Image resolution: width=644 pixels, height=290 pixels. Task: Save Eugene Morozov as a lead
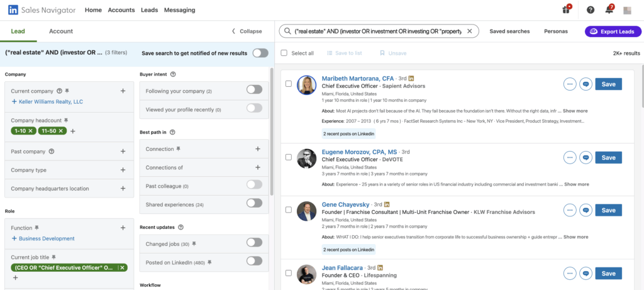608,158
